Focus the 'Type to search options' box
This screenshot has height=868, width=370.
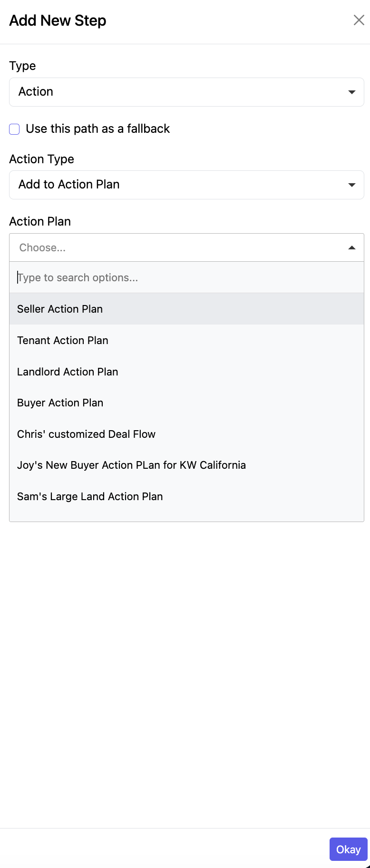tap(185, 277)
